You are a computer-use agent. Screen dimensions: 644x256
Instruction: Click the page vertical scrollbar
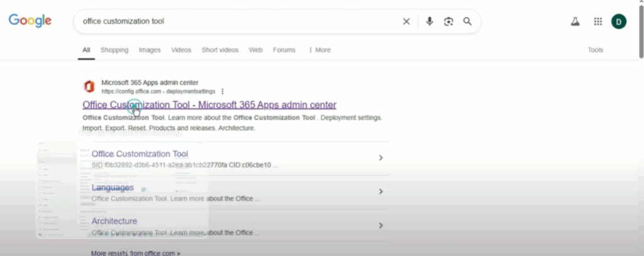pyautogui.click(x=641, y=31)
